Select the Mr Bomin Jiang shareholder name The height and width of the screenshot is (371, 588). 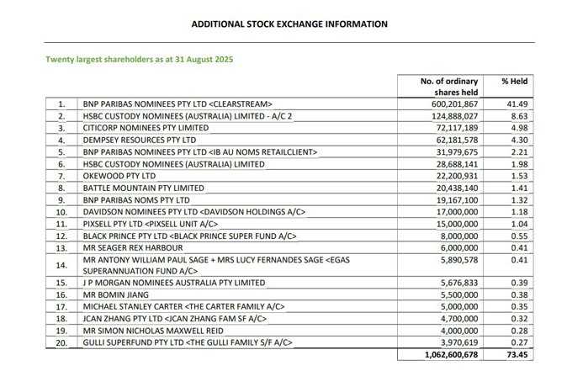116,294
